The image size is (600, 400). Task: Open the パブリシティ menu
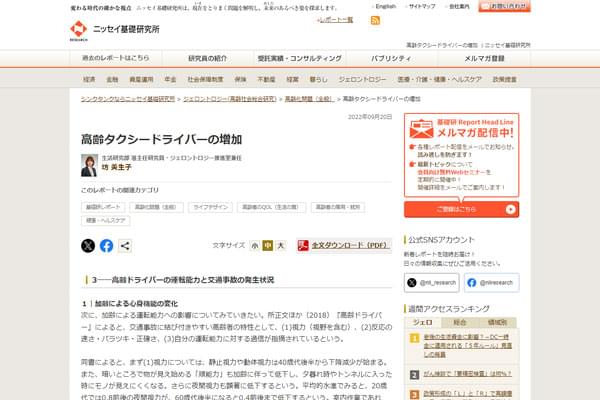tap(391, 59)
